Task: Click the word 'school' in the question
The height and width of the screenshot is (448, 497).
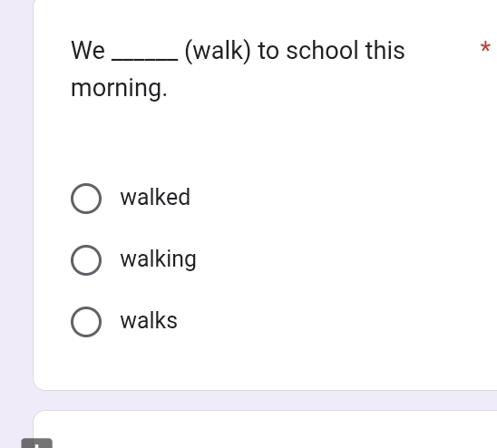Action: pos(322,51)
